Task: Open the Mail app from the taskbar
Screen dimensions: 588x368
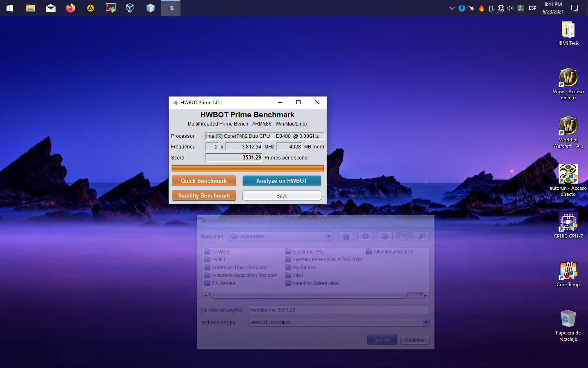Action: pos(50,8)
